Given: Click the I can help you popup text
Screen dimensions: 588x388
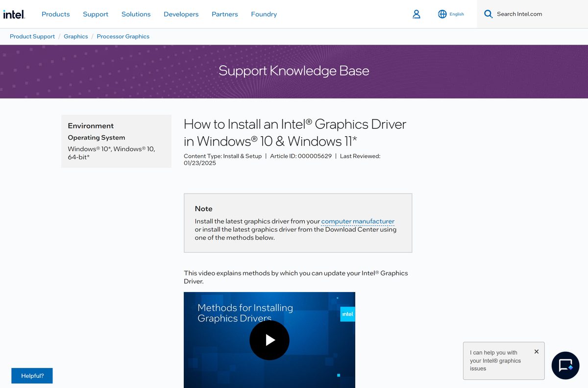Looking at the screenshot, I should 495,361.
